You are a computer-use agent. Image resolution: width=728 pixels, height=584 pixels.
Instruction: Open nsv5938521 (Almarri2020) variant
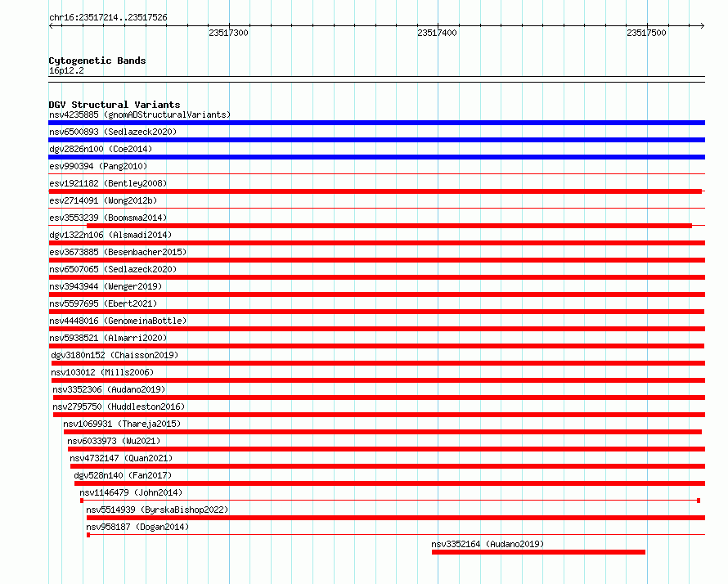point(108,338)
